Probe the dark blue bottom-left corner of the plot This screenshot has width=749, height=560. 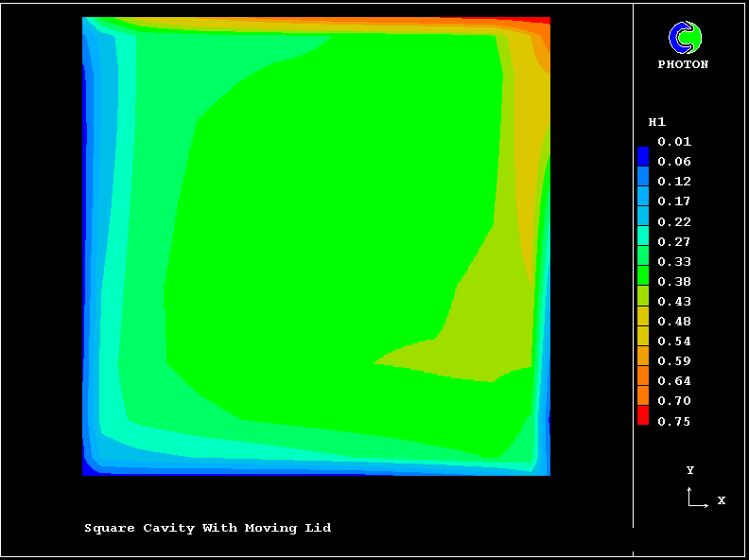click(x=88, y=469)
